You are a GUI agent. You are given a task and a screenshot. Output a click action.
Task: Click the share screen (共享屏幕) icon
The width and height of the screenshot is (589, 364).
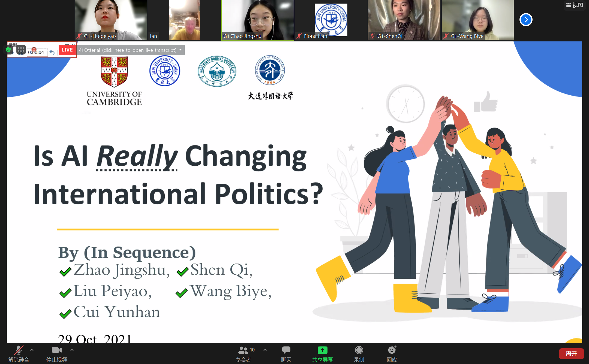click(322, 350)
